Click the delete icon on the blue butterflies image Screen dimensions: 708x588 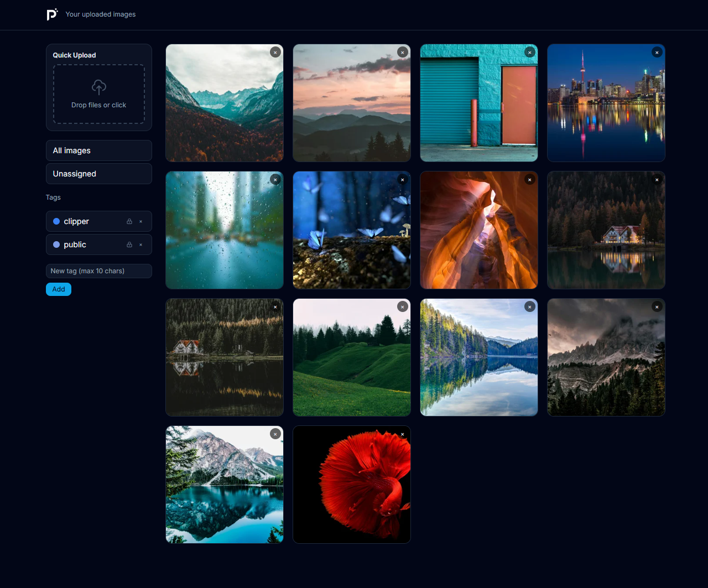402,180
